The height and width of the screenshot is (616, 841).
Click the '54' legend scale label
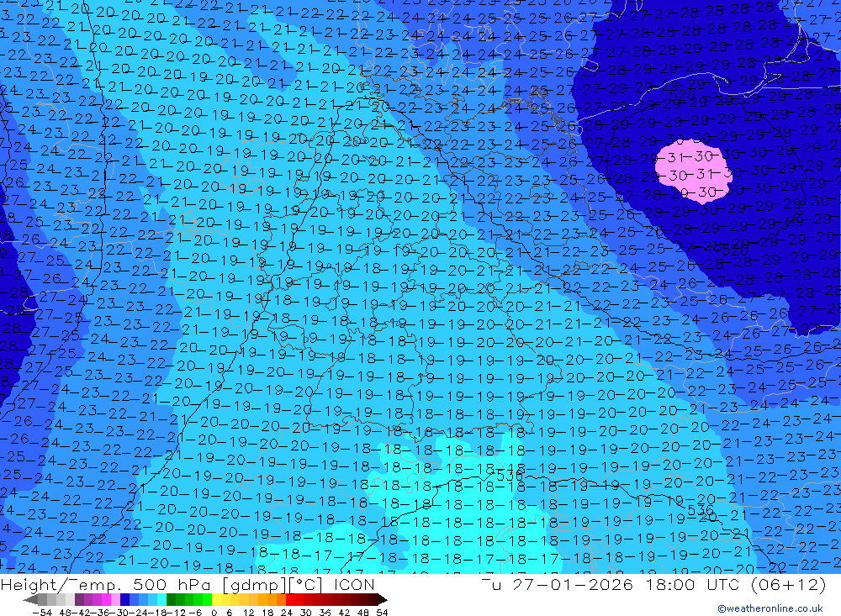click(382, 613)
